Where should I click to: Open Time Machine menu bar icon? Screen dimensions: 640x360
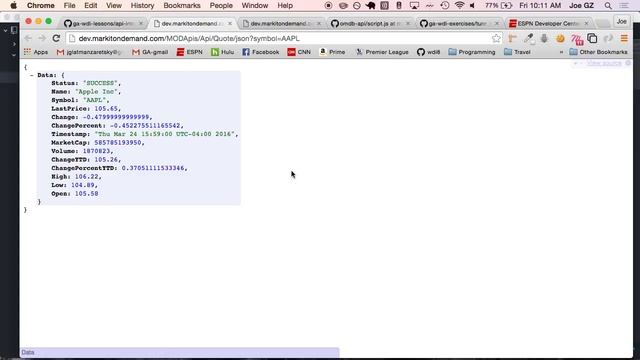coord(445,6)
